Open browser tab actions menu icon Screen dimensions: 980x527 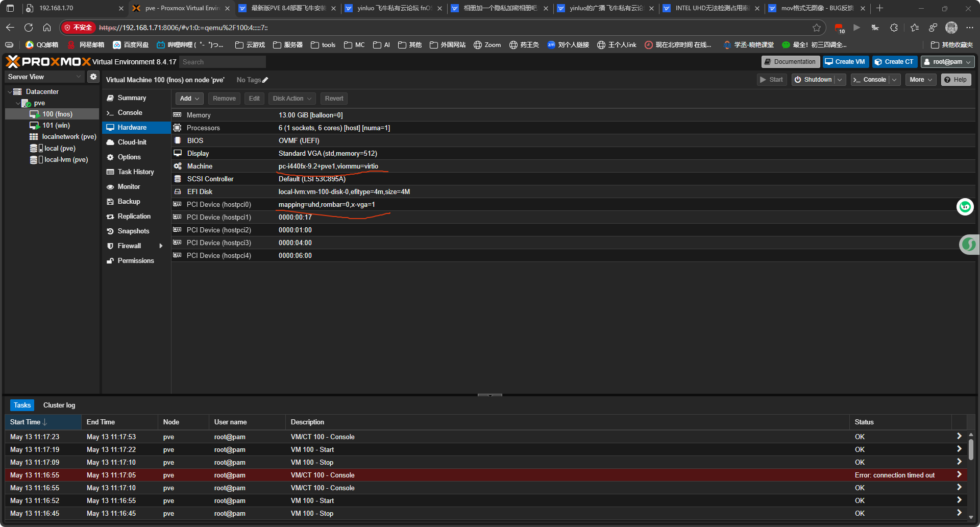pos(10,8)
